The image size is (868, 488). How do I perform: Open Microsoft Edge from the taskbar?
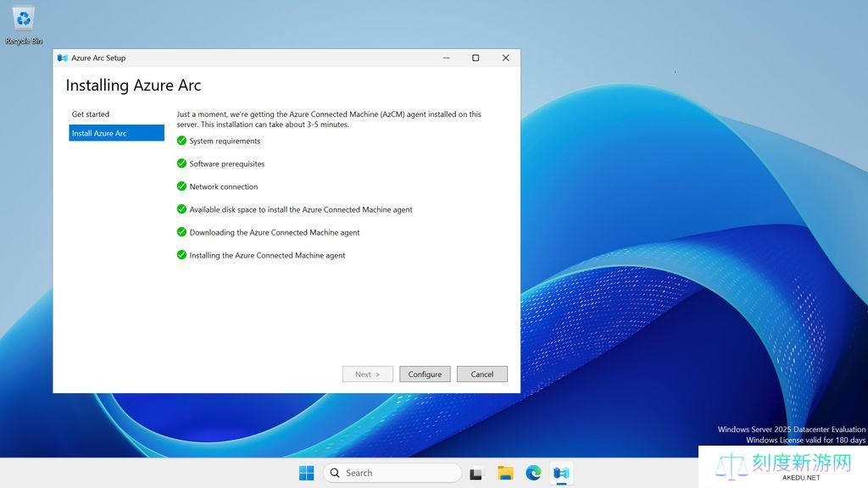(533, 473)
